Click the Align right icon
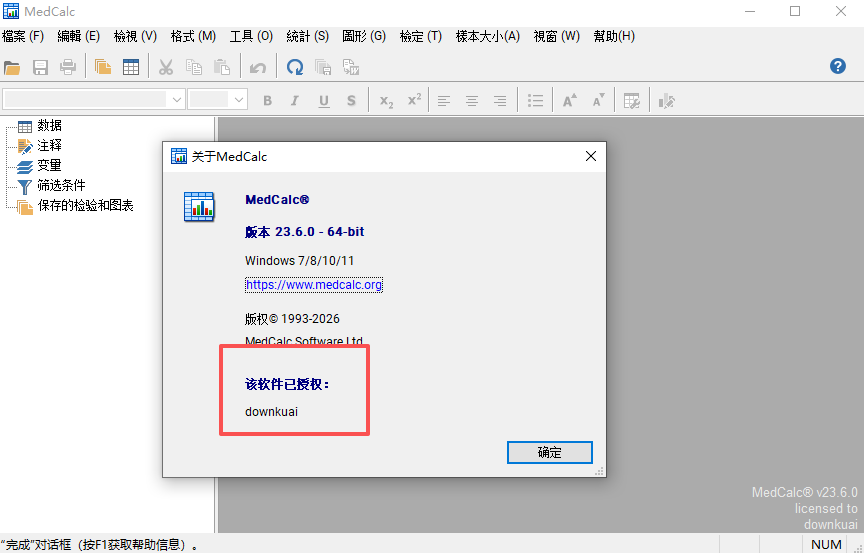Viewport: 864px width, 553px height. (500, 101)
